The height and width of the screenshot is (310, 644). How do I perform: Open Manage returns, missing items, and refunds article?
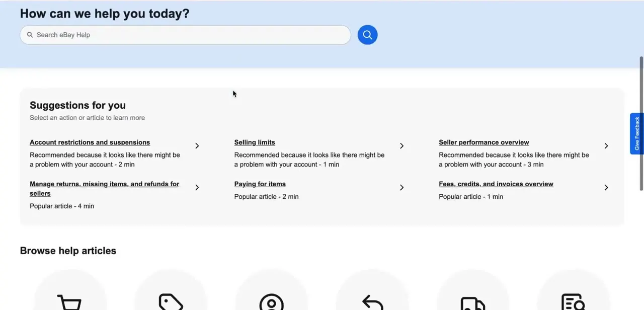click(x=105, y=189)
